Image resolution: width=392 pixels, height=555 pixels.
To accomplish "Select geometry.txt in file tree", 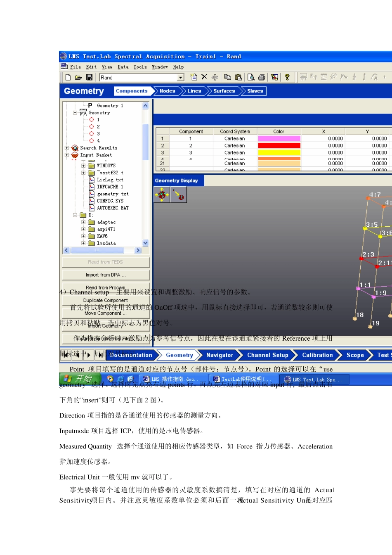I will [x=113, y=194].
